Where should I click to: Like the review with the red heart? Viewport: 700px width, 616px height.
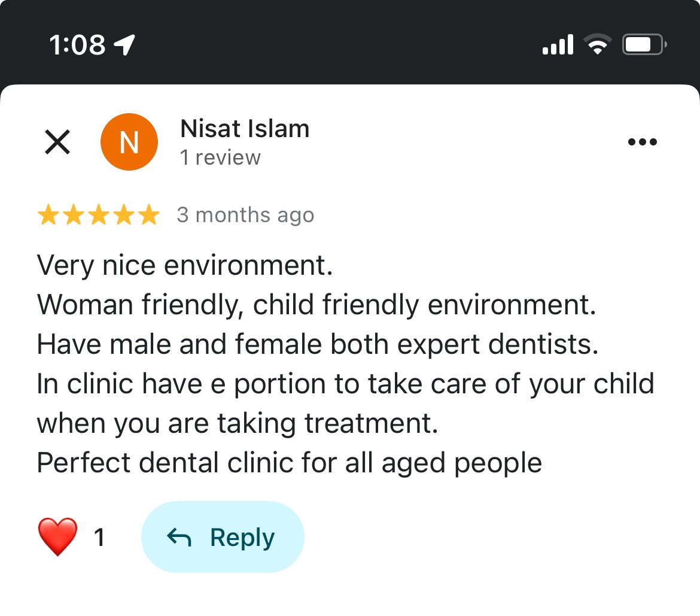click(58, 536)
